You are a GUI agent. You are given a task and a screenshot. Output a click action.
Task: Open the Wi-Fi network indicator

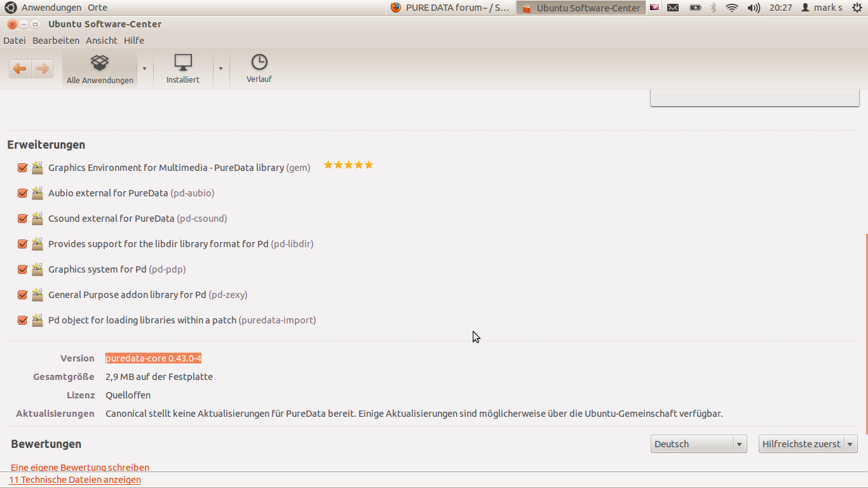pyautogui.click(x=732, y=8)
